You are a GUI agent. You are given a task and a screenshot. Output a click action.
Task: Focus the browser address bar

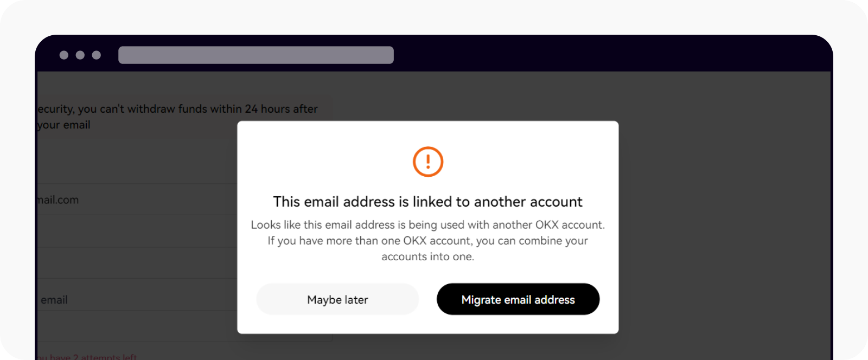pyautogui.click(x=256, y=55)
